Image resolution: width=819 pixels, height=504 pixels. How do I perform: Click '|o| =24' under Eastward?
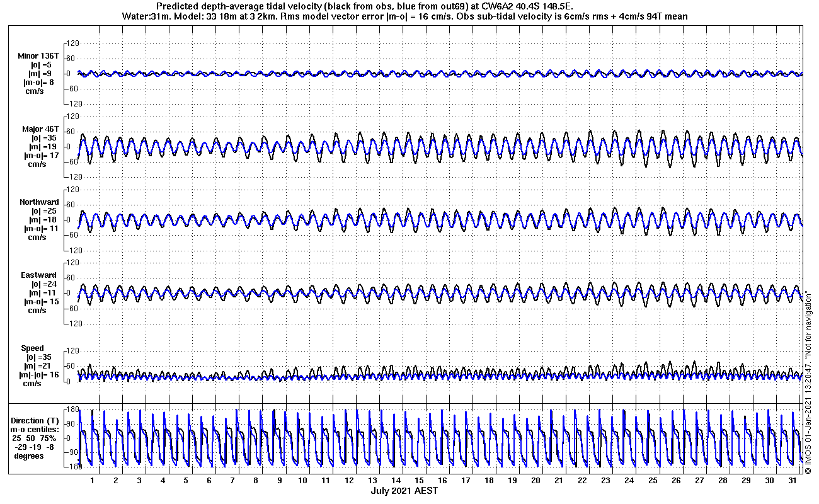44,284
